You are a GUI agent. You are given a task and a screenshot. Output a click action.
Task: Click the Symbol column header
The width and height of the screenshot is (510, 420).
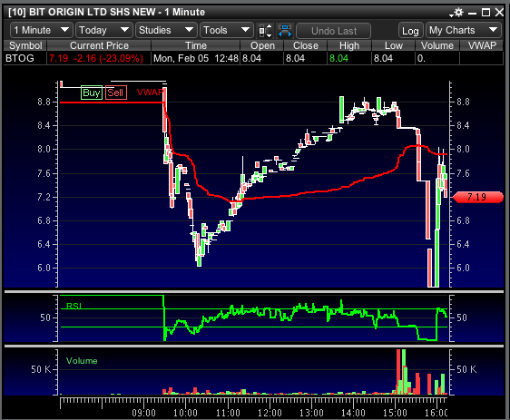pyautogui.click(x=25, y=45)
